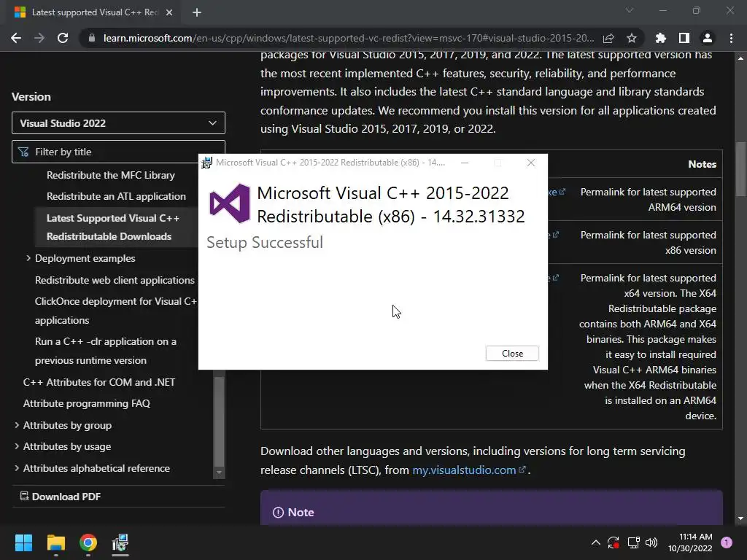Open the notification badge
Image resolution: width=747 pixels, height=560 pixels.
(727, 542)
